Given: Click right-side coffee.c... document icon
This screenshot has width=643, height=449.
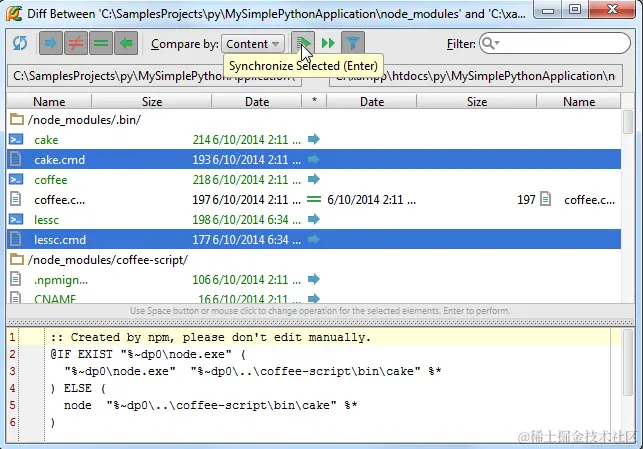Looking at the screenshot, I should pyautogui.click(x=545, y=199).
